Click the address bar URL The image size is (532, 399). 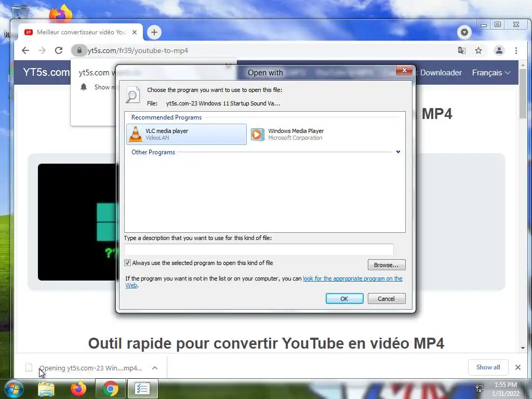pos(138,50)
